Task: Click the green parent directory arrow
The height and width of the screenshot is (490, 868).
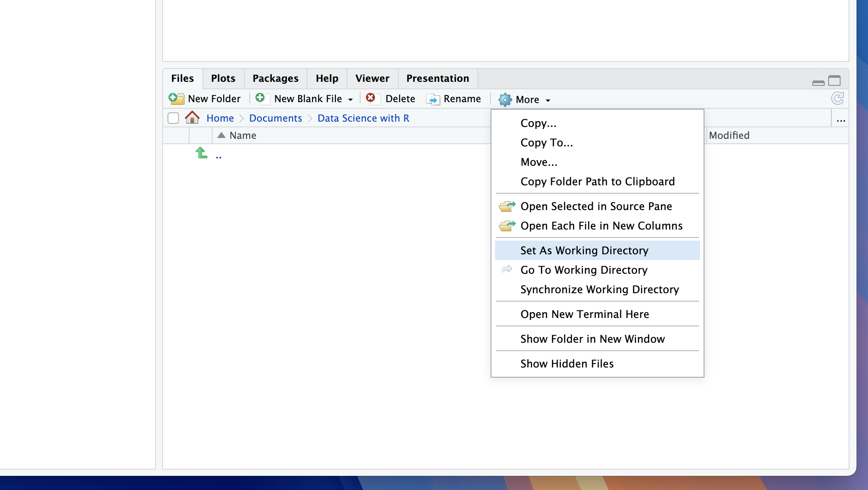Action: (x=202, y=153)
